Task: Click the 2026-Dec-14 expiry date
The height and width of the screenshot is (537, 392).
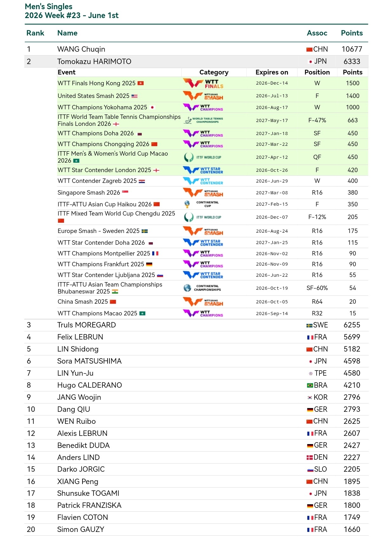Action: click(272, 83)
